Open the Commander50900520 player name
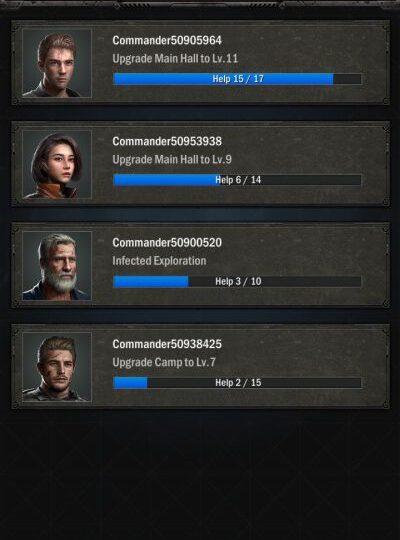Image resolution: width=400 pixels, height=540 pixels. click(167, 242)
